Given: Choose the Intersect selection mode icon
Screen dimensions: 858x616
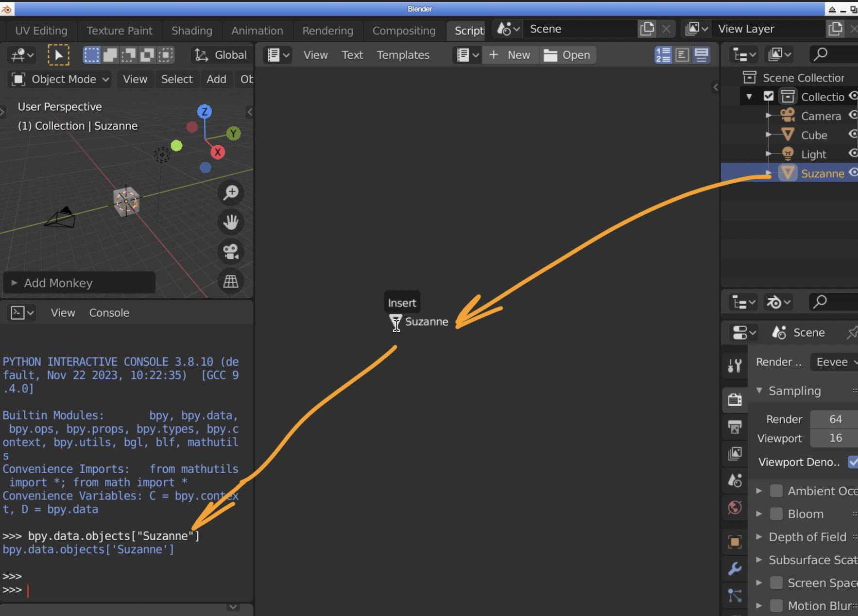Looking at the screenshot, I should click(166, 55).
